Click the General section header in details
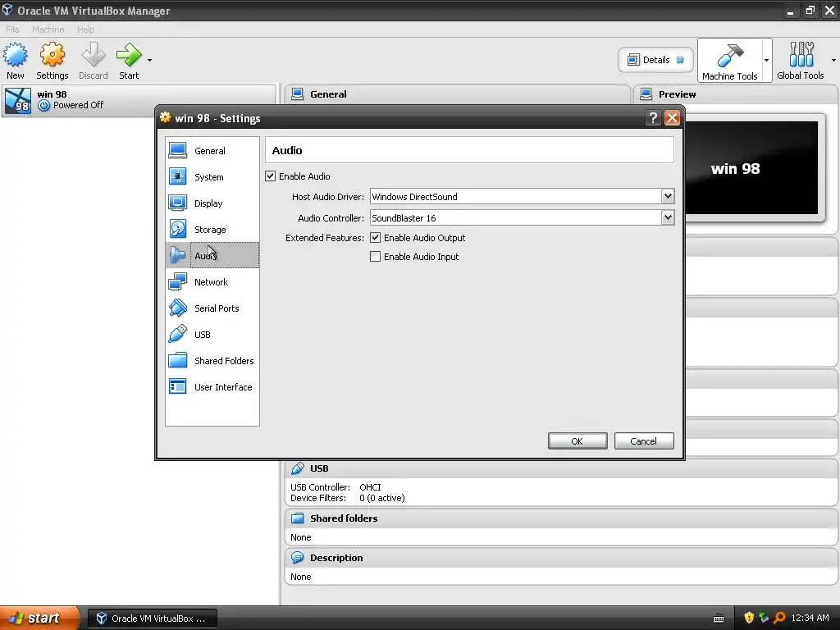Image resolution: width=840 pixels, height=630 pixels. (x=457, y=94)
